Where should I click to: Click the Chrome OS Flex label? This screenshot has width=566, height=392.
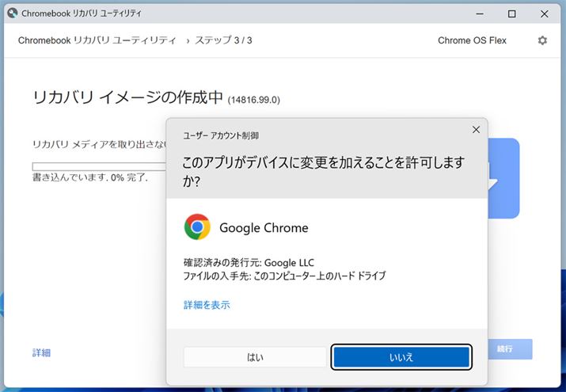point(472,40)
